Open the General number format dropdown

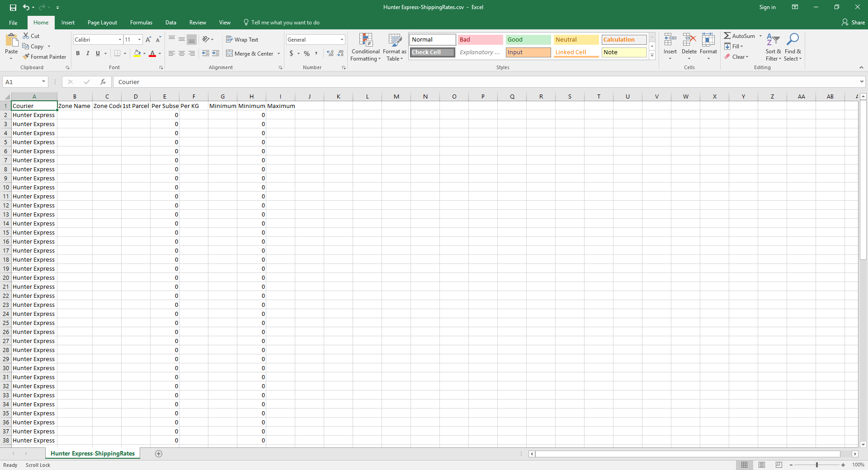point(342,40)
